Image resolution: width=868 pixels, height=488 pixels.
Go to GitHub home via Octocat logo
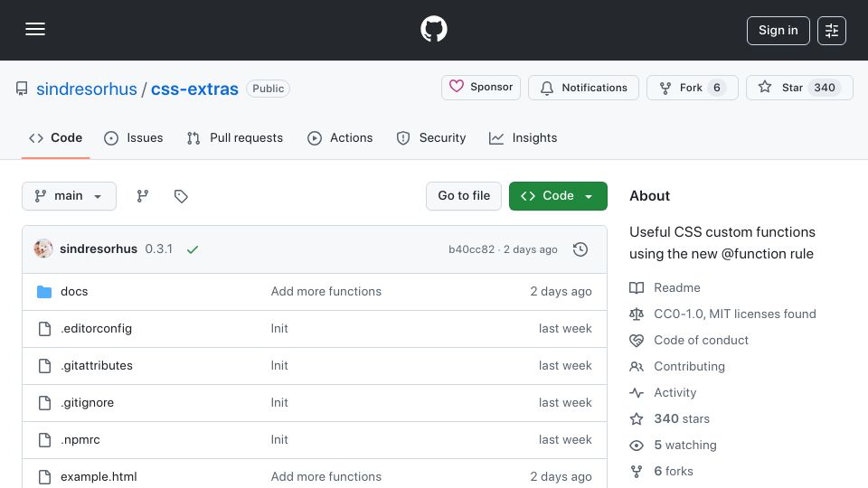433,29
